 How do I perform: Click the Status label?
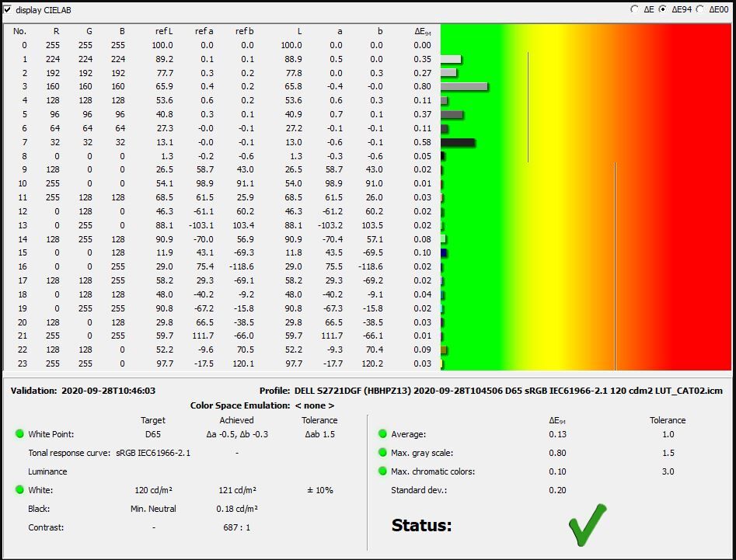(421, 525)
